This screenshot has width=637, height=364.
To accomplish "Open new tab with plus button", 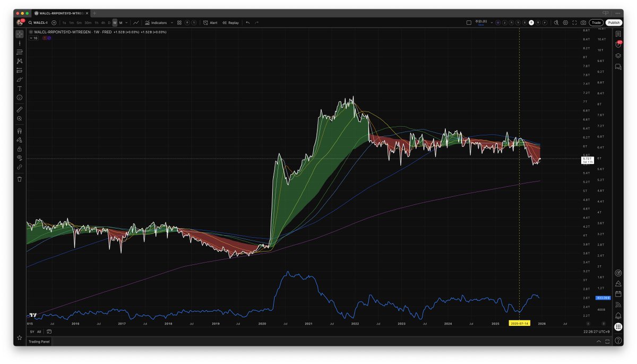I will coord(94,13).
